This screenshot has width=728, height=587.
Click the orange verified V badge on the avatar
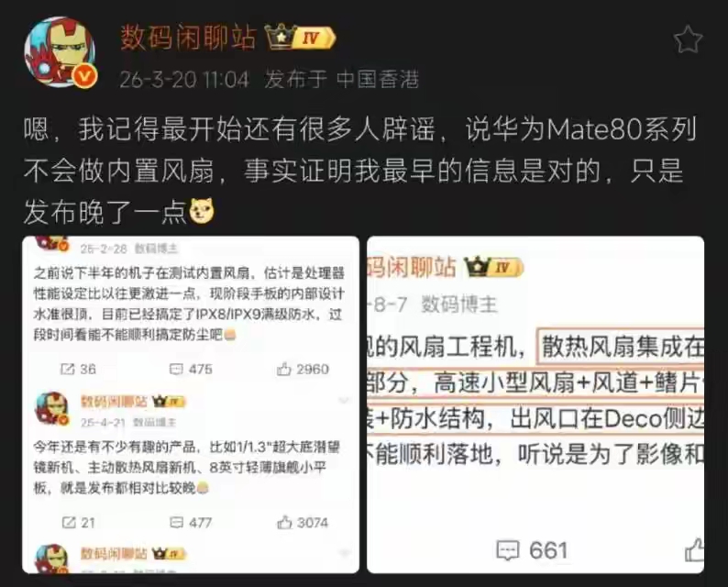click(x=84, y=76)
